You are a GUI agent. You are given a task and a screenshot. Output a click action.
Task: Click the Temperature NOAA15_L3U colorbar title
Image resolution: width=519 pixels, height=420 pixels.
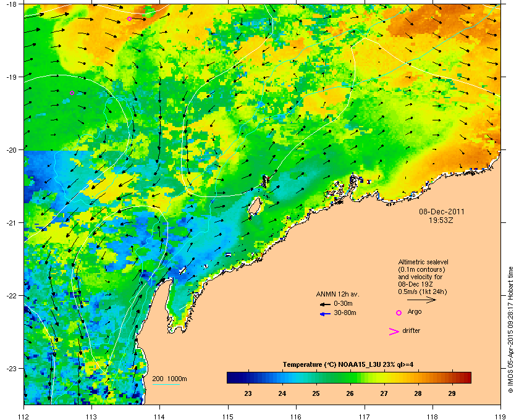[348, 365]
